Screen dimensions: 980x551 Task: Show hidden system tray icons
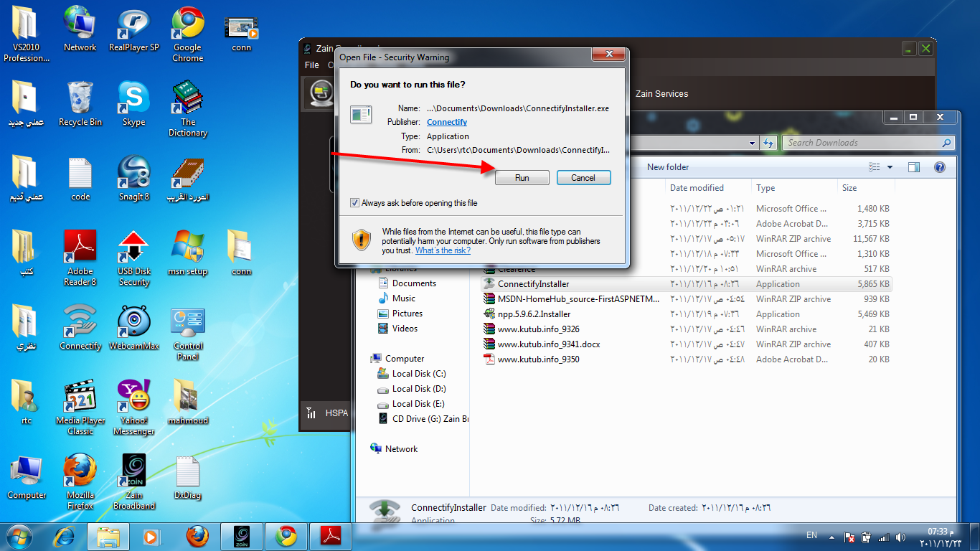click(831, 537)
